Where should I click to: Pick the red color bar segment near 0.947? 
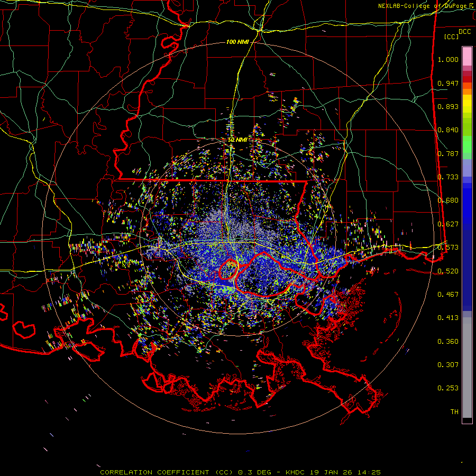click(x=467, y=79)
